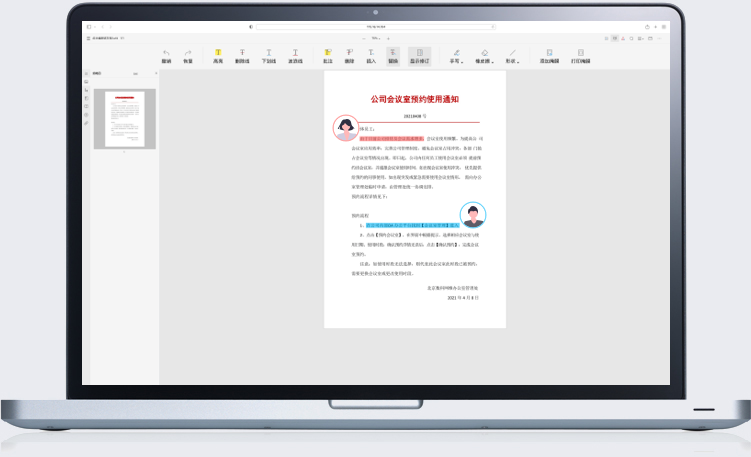751x457 pixels.
Task: Toggle the 替换 replace tool
Action: pyautogui.click(x=393, y=55)
